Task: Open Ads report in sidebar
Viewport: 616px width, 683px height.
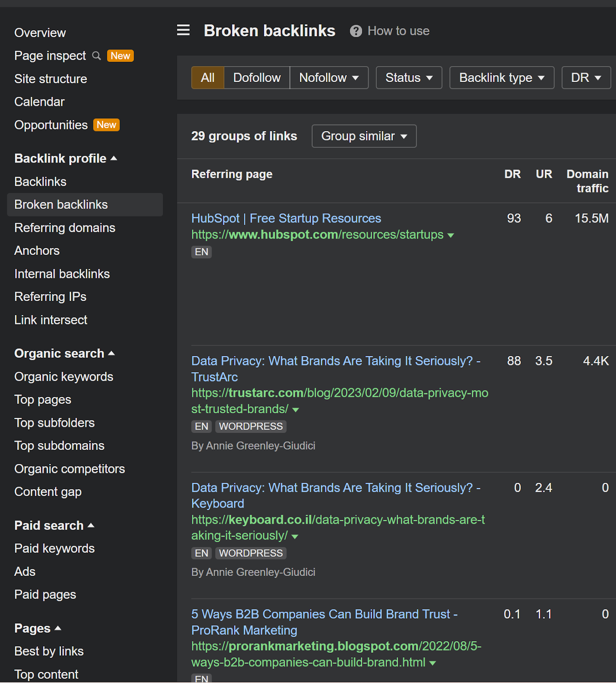Action: click(x=25, y=572)
